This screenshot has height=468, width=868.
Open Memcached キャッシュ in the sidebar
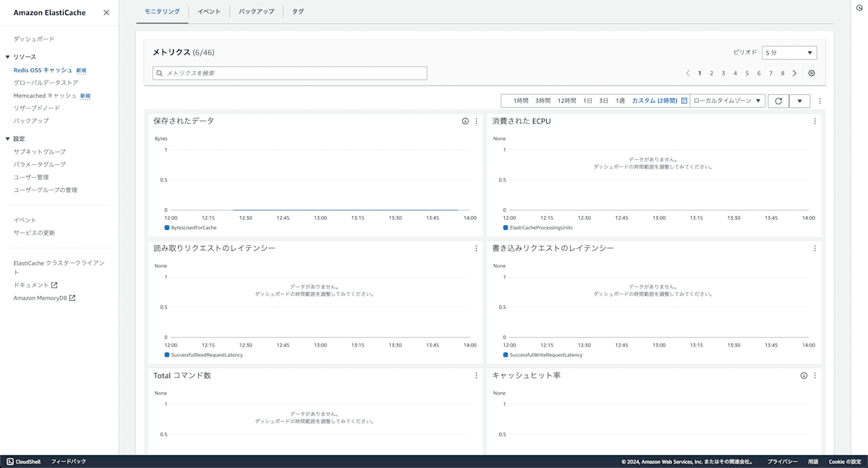pos(45,95)
